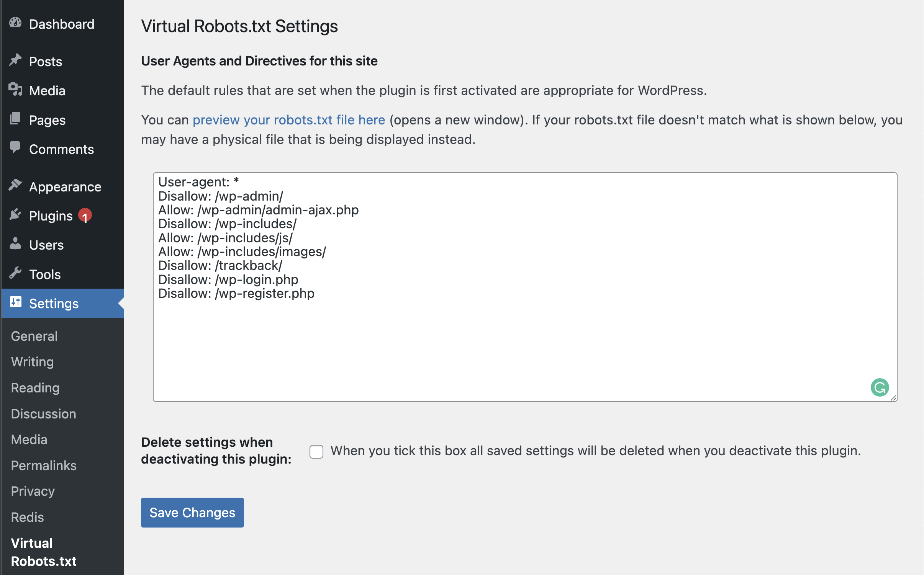Select the Virtual Robots.txt submenu item
Screen dimensions: 924x575
(44, 552)
